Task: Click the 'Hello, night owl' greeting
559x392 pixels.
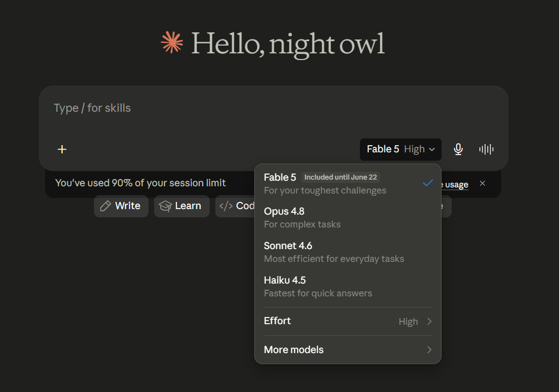Action: point(288,44)
